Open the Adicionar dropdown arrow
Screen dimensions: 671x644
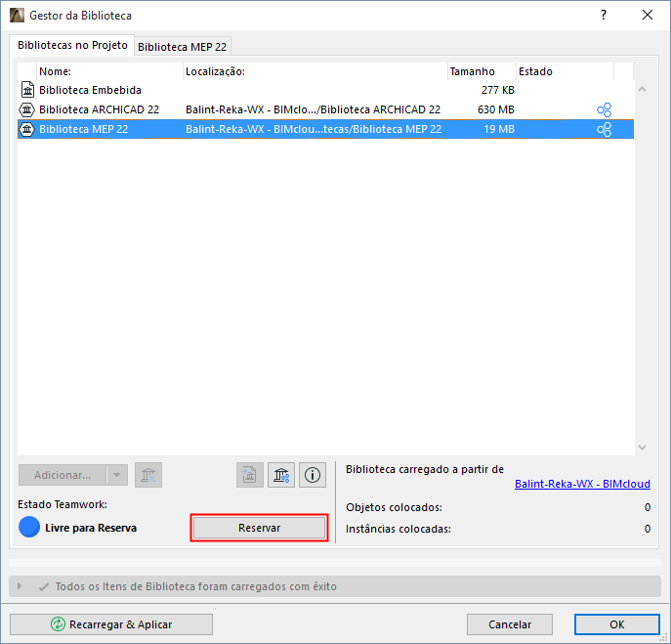pos(117,475)
